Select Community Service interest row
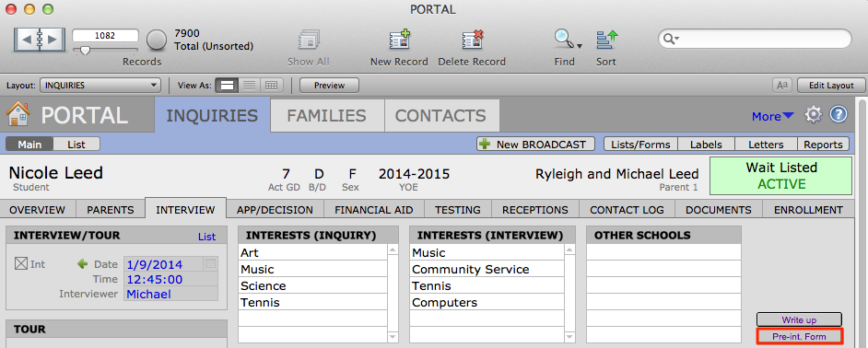The width and height of the screenshot is (868, 348). pos(487,270)
